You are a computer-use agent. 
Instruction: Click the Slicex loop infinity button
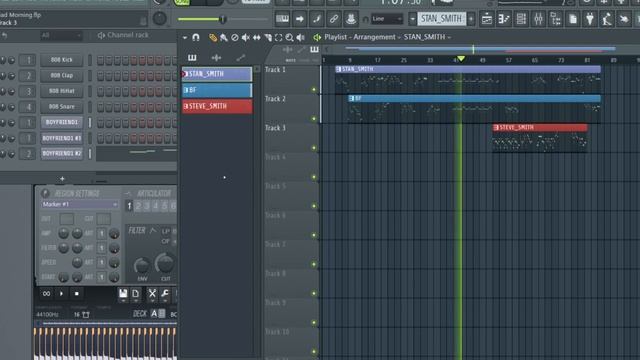[x=46, y=293]
